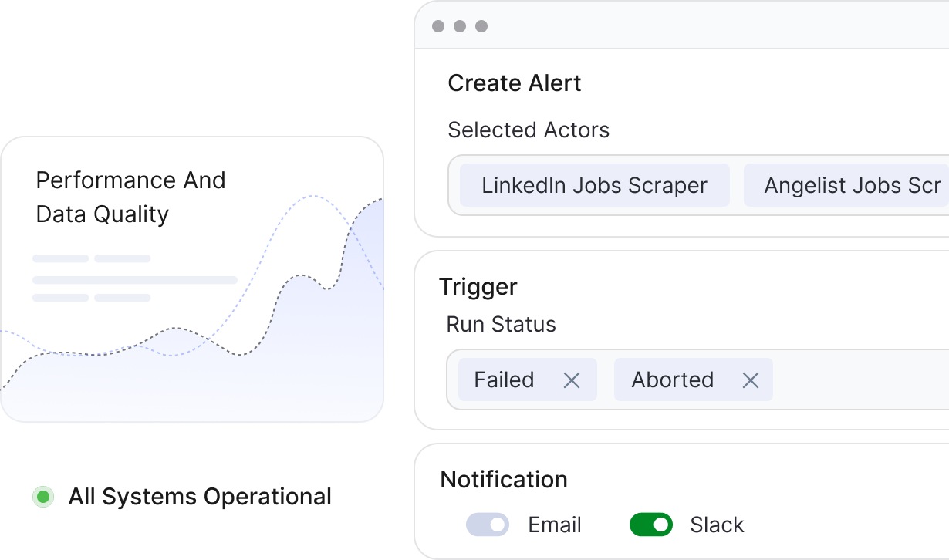Viewport: 949px width, 560px height.
Task: Select the Angelist Jobs Scraper actor chip
Action: pyautogui.click(x=849, y=185)
